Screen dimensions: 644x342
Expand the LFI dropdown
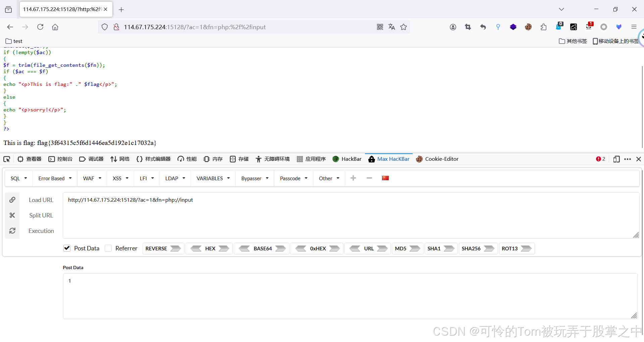click(147, 178)
